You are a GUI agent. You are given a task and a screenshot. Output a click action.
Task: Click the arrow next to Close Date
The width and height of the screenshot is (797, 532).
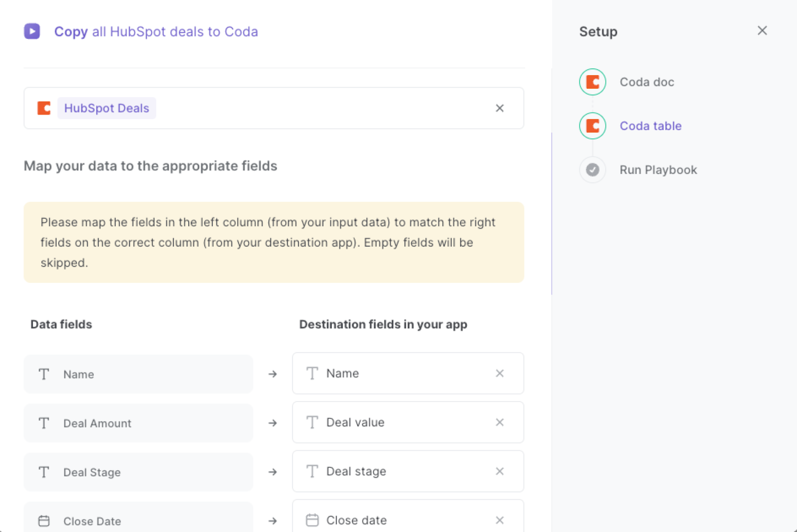click(x=272, y=521)
